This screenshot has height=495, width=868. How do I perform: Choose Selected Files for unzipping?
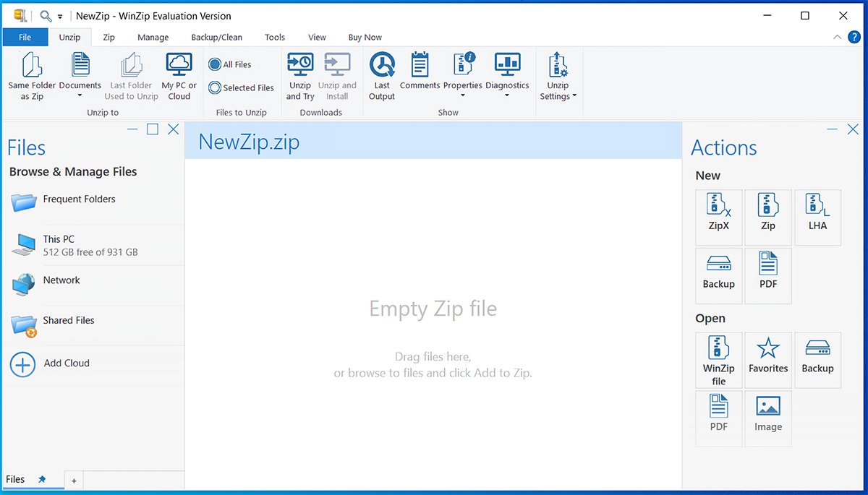pyautogui.click(x=241, y=87)
